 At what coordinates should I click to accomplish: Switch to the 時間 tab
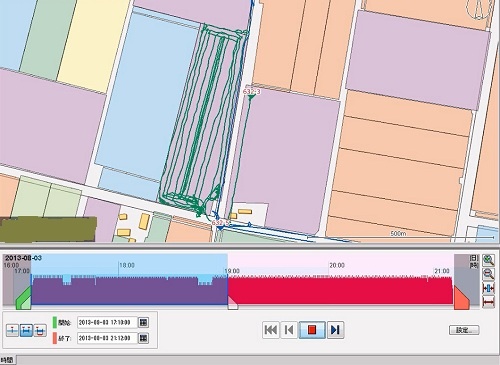(x=7, y=360)
